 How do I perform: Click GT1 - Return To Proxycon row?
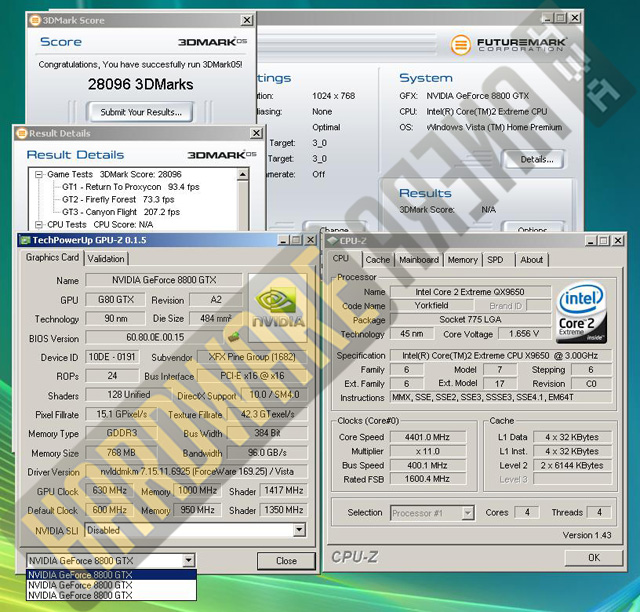(131, 187)
